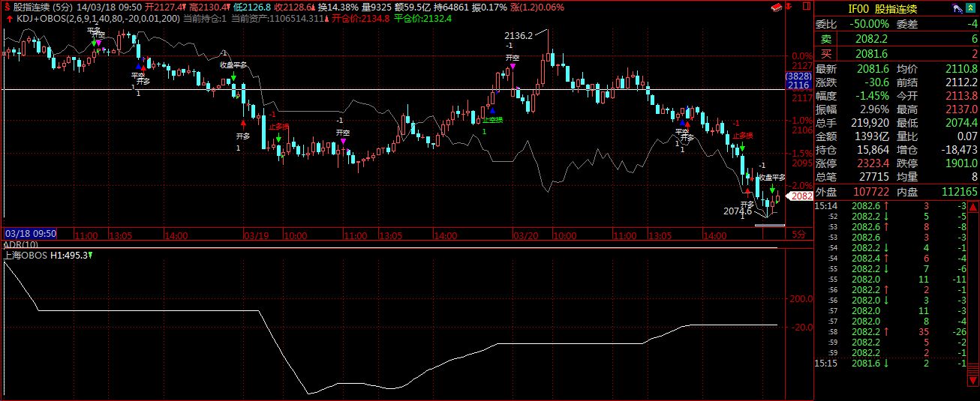Click the red arrow beside KDJ+OBOS
This screenshot has width=980, height=401.
(8, 18)
